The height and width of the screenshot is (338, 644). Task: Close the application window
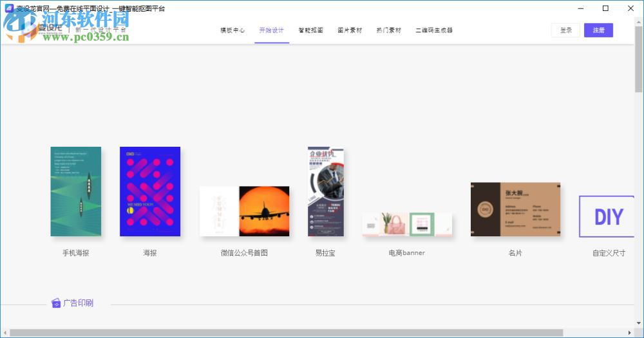point(630,8)
